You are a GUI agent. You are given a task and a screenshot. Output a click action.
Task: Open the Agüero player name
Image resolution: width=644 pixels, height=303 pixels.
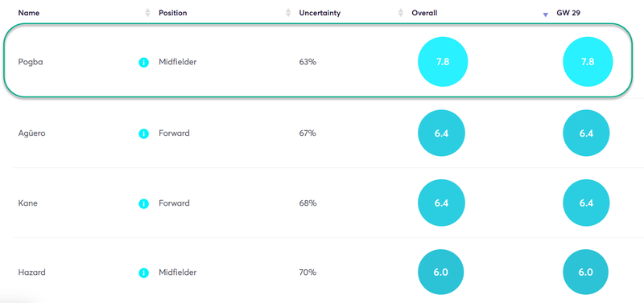coord(31,133)
